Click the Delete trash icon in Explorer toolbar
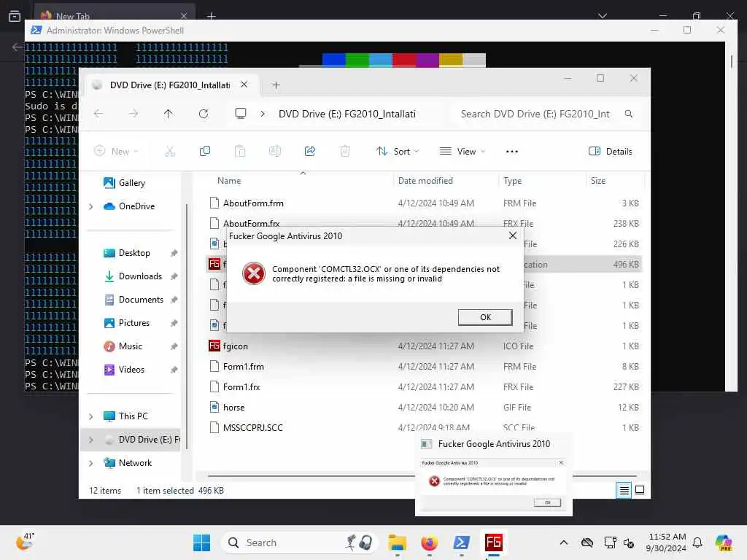Screen dimensions: 747x560 coord(345,152)
